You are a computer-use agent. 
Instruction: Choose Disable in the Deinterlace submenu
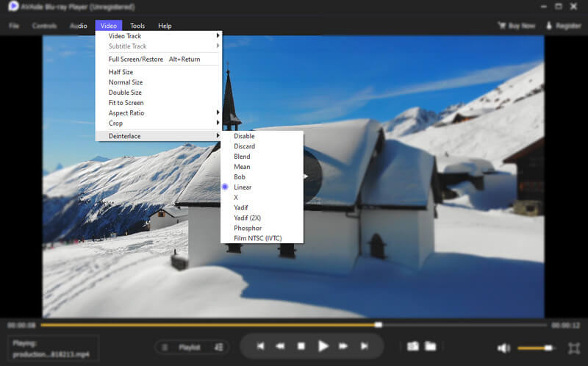pyautogui.click(x=244, y=136)
